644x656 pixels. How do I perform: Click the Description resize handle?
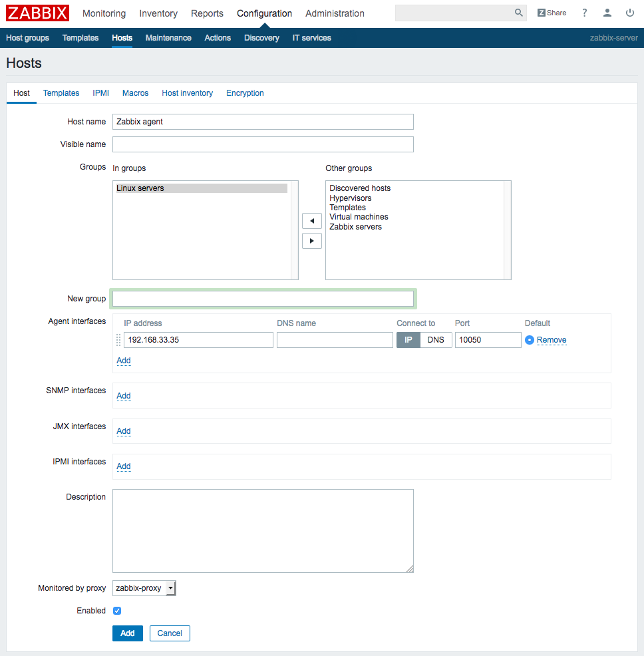click(x=410, y=569)
